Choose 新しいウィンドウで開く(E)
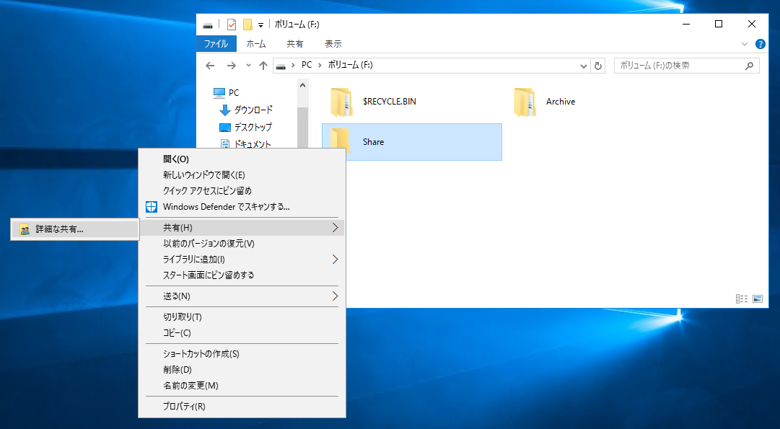 click(x=242, y=175)
